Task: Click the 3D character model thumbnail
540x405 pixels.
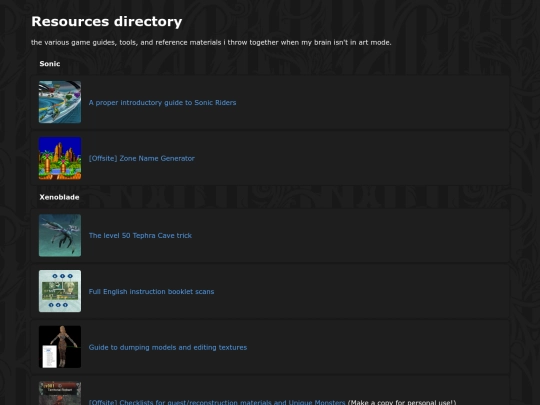Action: click(60, 347)
